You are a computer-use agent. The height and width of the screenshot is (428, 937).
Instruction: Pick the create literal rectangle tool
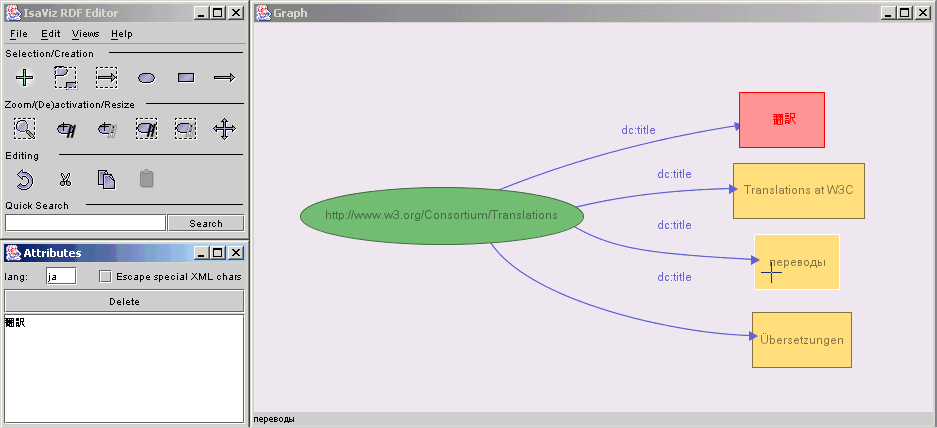[185, 77]
